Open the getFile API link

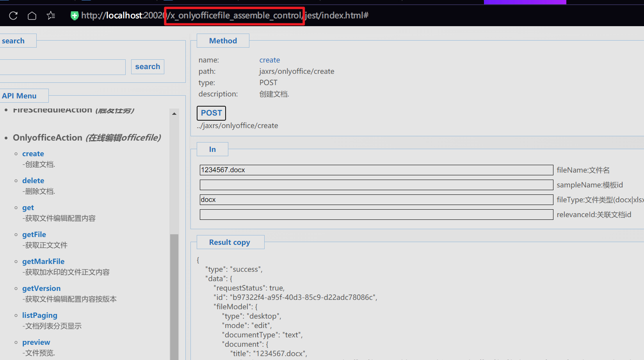click(34, 234)
